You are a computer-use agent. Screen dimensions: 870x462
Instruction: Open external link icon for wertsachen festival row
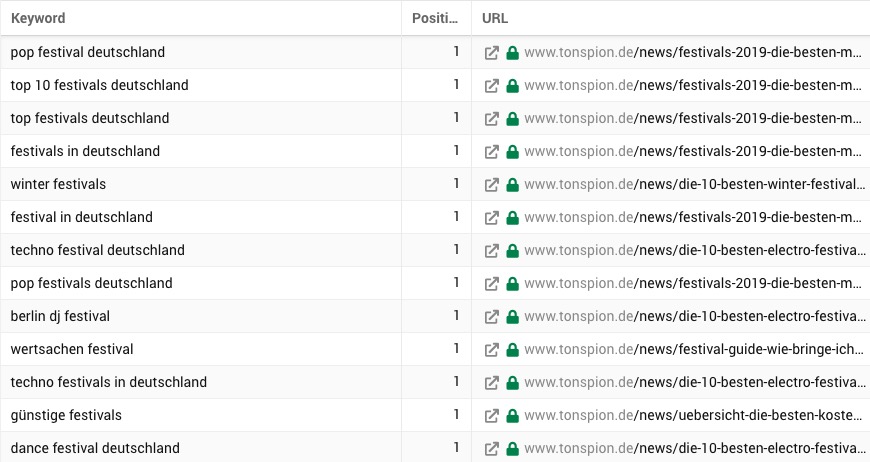coord(492,349)
